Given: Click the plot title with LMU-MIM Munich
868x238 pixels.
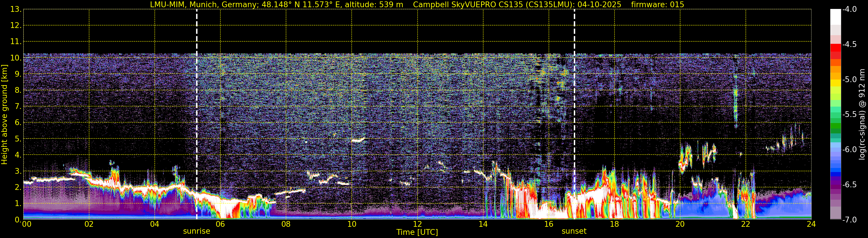Looking at the screenshot, I should point(276,4).
